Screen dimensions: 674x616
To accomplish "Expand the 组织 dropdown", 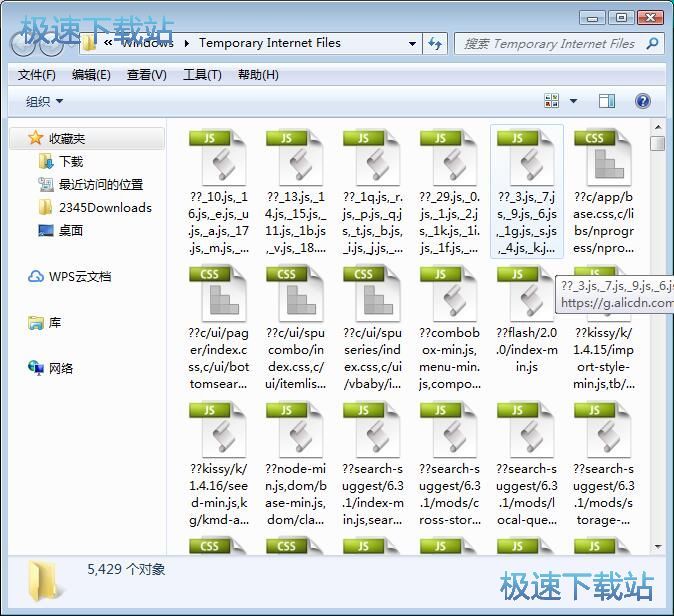I will pyautogui.click(x=44, y=101).
